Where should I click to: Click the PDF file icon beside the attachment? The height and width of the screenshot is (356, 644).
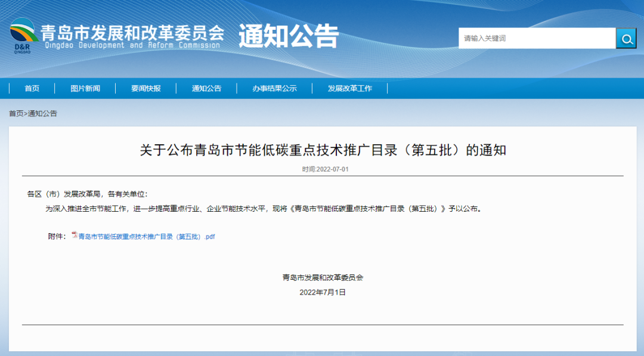pos(75,236)
